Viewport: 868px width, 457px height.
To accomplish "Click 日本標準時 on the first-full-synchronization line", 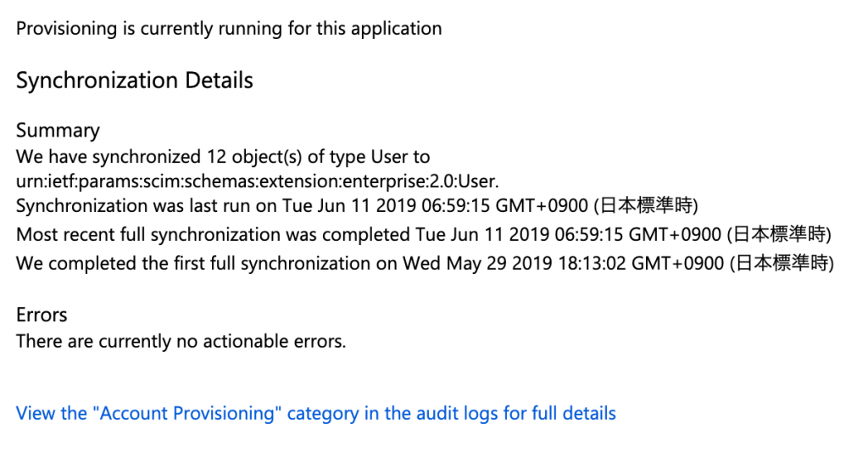I will (x=782, y=264).
